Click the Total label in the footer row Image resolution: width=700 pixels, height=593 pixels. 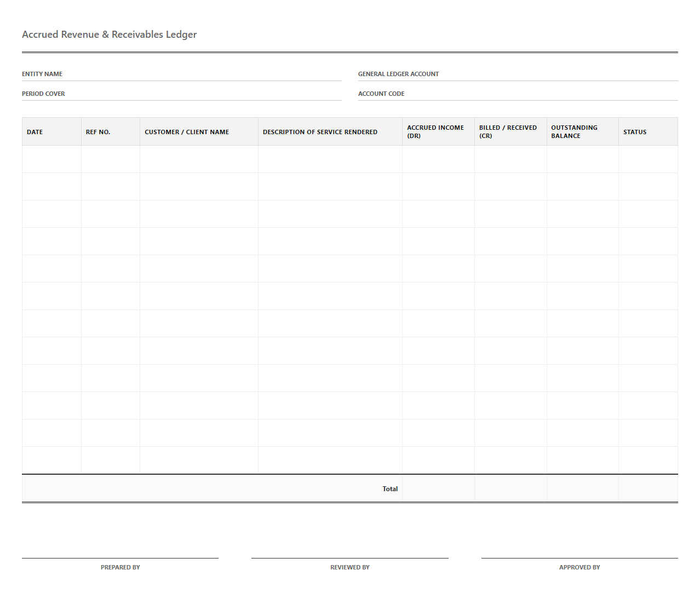tap(390, 489)
